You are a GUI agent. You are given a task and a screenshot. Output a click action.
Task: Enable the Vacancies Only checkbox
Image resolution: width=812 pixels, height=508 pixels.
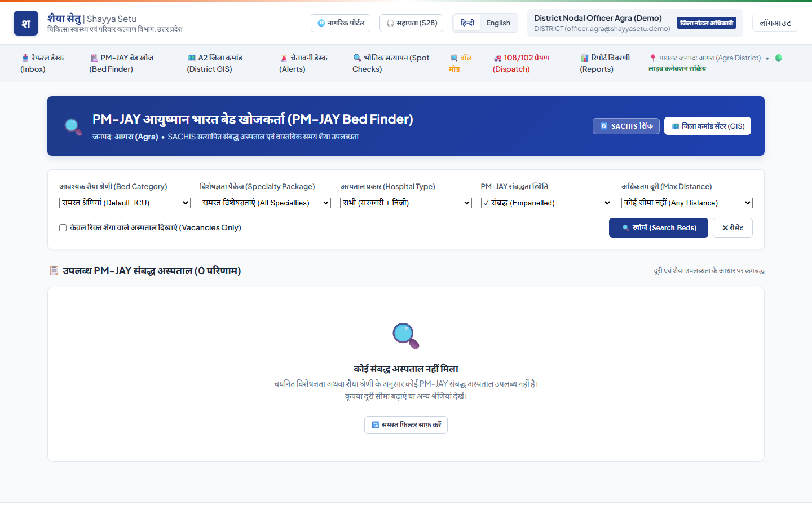[63, 228]
